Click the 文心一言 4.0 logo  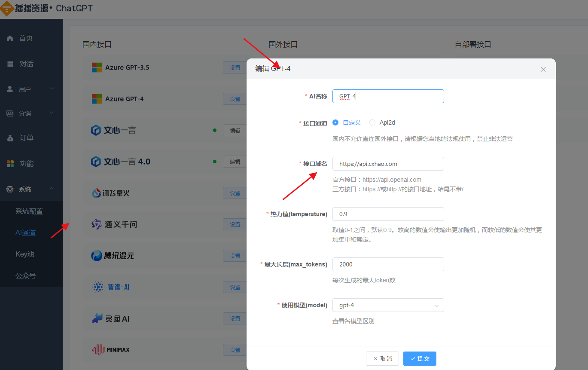pyautogui.click(x=96, y=162)
